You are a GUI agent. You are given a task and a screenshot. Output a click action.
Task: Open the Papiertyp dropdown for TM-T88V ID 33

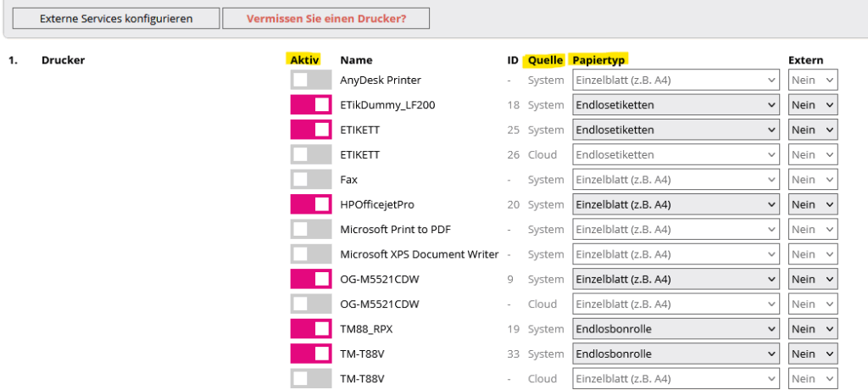[676, 354]
